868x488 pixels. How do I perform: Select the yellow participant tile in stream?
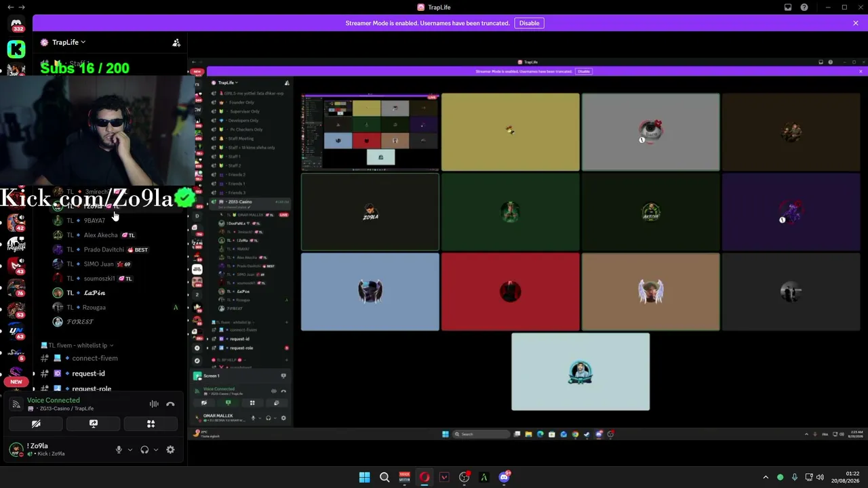[511, 132]
